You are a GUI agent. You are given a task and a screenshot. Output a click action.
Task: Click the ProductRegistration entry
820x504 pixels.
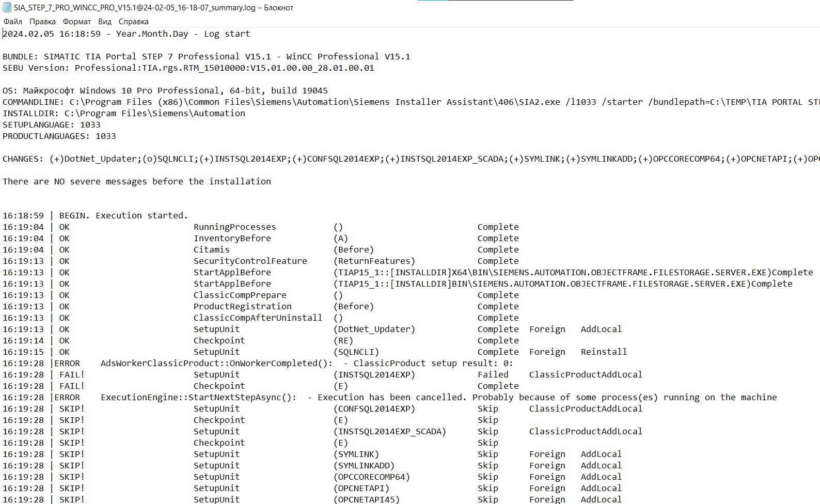tap(243, 307)
